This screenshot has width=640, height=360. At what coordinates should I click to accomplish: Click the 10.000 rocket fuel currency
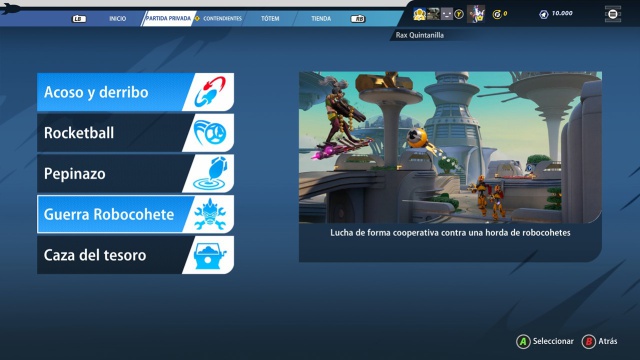(557, 14)
